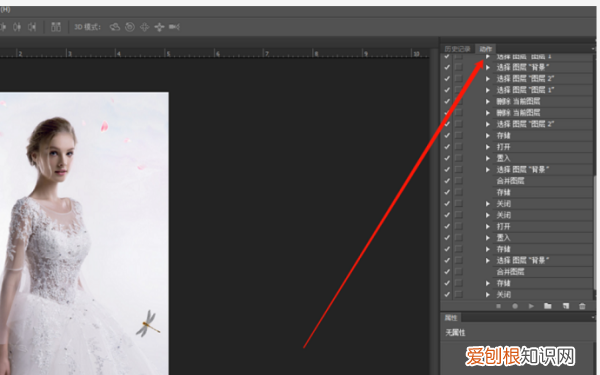
Task: Start recording with the round record button
Action: click(x=515, y=306)
